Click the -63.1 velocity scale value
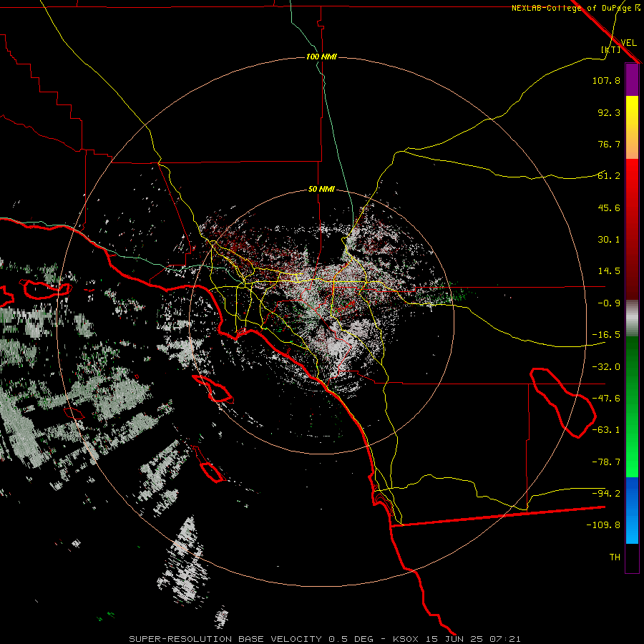This screenshot has width=644, height=644. pos(606,430)
